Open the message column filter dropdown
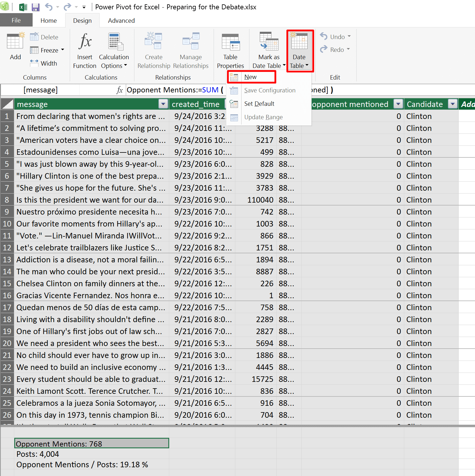 pyautogui.click(x=163, y=104)
